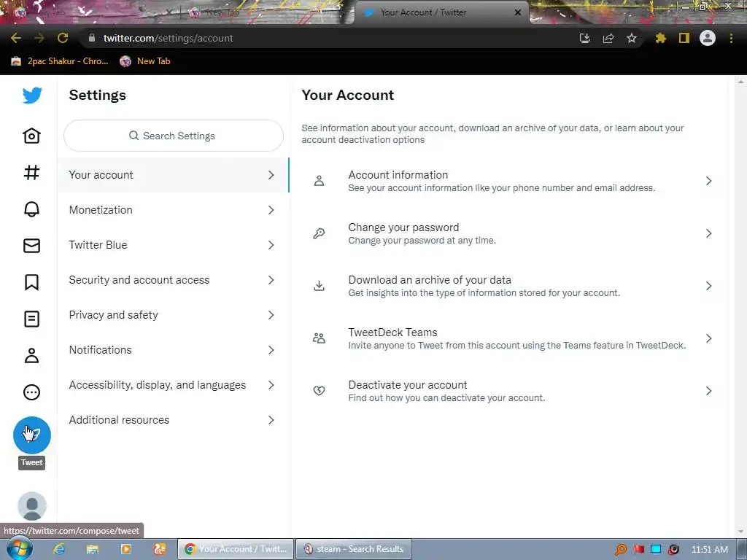Open 2pac Shakur bookmark
Screen dimensions: 747x560
pos(60,61)
